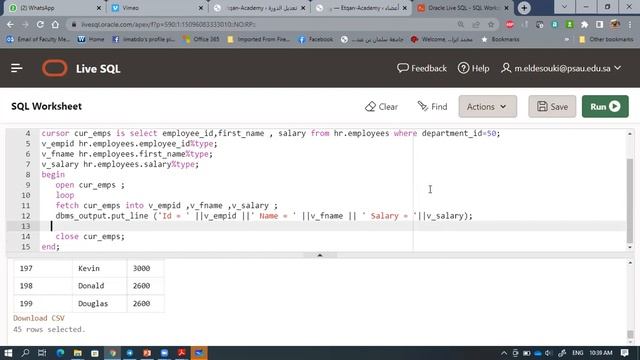Viewport: 640px width, 360px height.
Task: Open the Bookmarks starred bookmark
Action: click(x=500, y=39)
